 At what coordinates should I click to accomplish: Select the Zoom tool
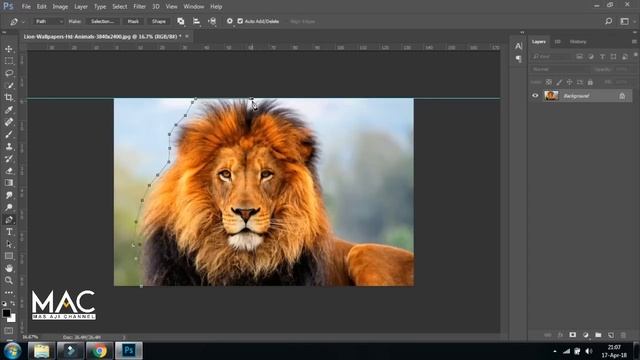coord(9,280)
